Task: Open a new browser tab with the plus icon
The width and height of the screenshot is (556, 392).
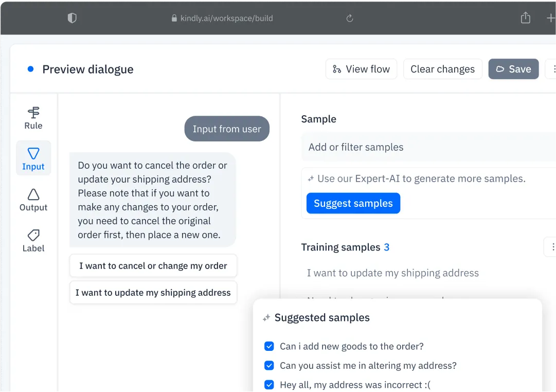Action: 550,17
